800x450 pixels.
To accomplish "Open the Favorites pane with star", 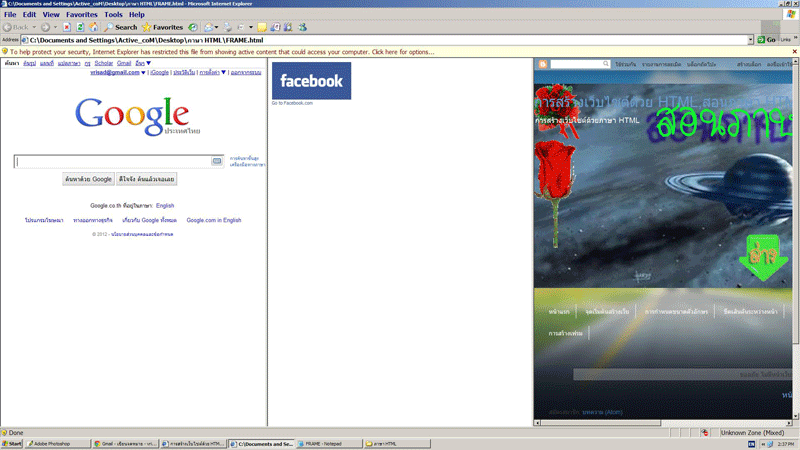I will click(x=162, y=27).
